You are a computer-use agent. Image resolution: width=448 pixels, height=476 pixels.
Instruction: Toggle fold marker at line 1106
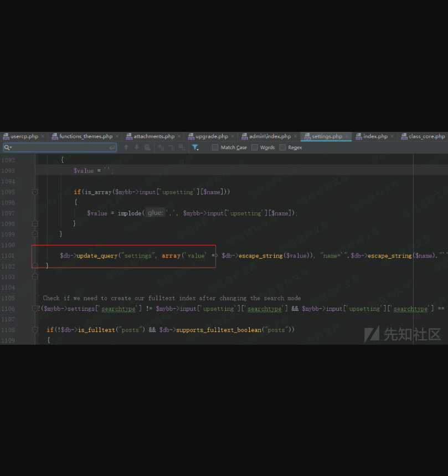tap(35, 309)
